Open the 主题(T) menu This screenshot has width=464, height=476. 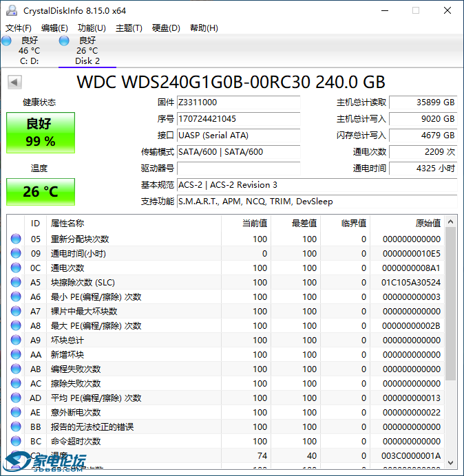pos(129,28)
